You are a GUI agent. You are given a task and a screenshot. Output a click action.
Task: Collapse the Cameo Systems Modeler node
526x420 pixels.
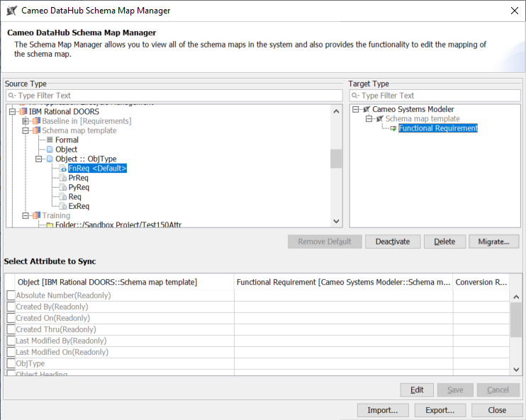356,109
